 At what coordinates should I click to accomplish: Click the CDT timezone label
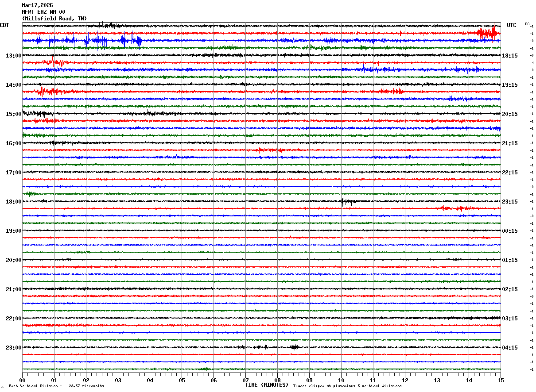point(4,25)
